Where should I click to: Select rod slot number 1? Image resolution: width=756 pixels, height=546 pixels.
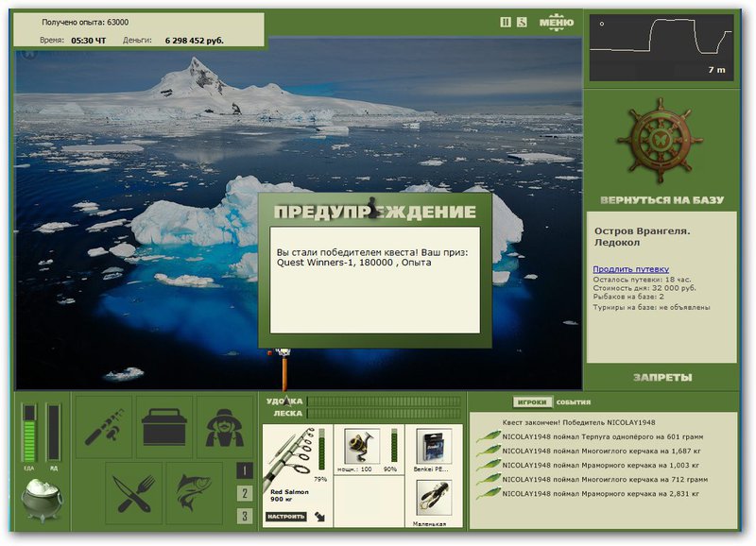tap(245, 470)
